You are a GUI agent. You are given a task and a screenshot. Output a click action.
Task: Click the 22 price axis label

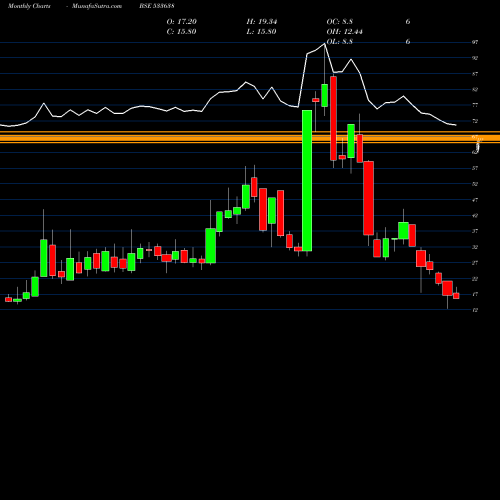[475, 279]
